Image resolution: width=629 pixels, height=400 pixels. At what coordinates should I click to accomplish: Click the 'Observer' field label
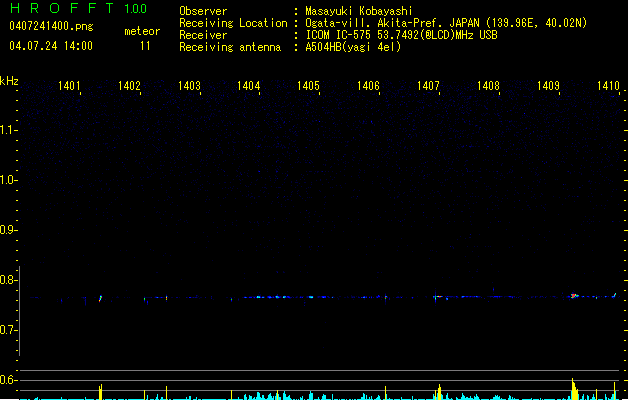point(203,11)
